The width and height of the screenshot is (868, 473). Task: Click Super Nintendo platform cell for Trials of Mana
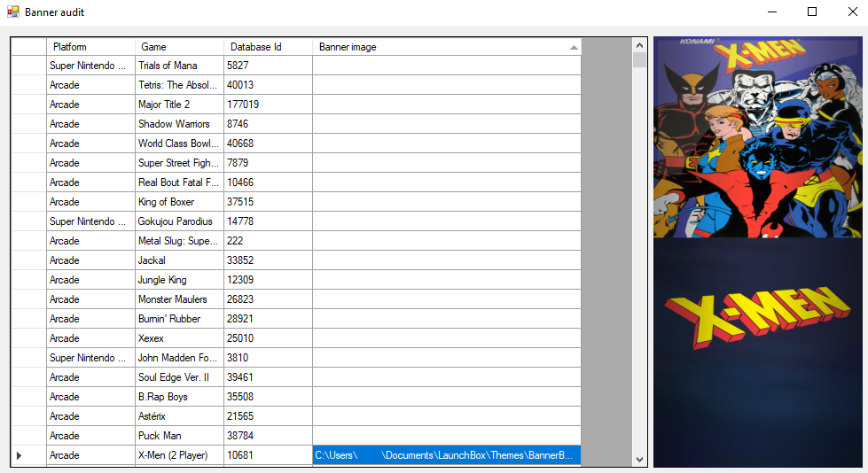(90, 66)
